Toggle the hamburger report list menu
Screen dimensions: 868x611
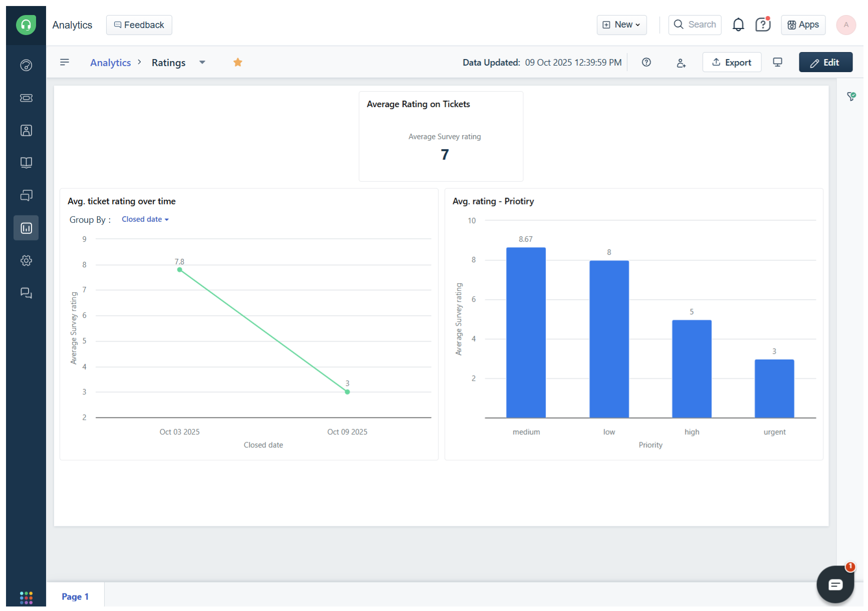click(x=65, y=62)
